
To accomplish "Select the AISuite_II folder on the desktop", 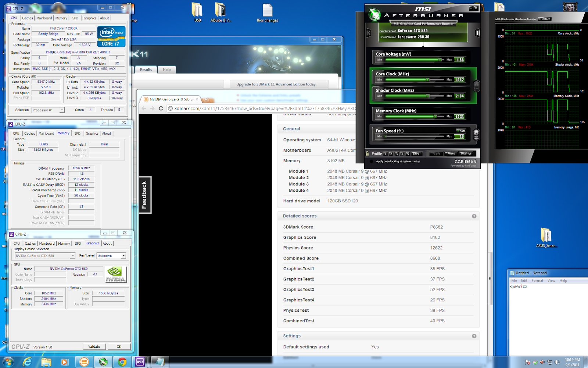I will [220, 13].
